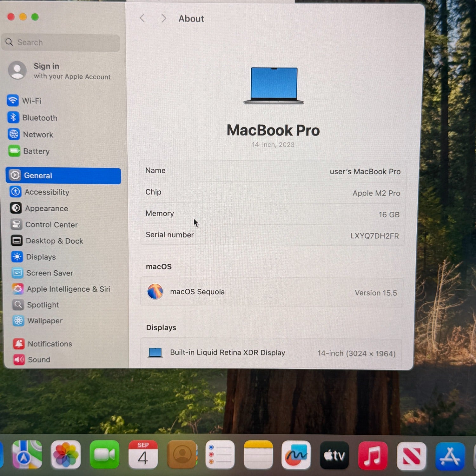476x476 pixels.
Task: Click the macOS Sequoia version row
Action: click(272, 292)
